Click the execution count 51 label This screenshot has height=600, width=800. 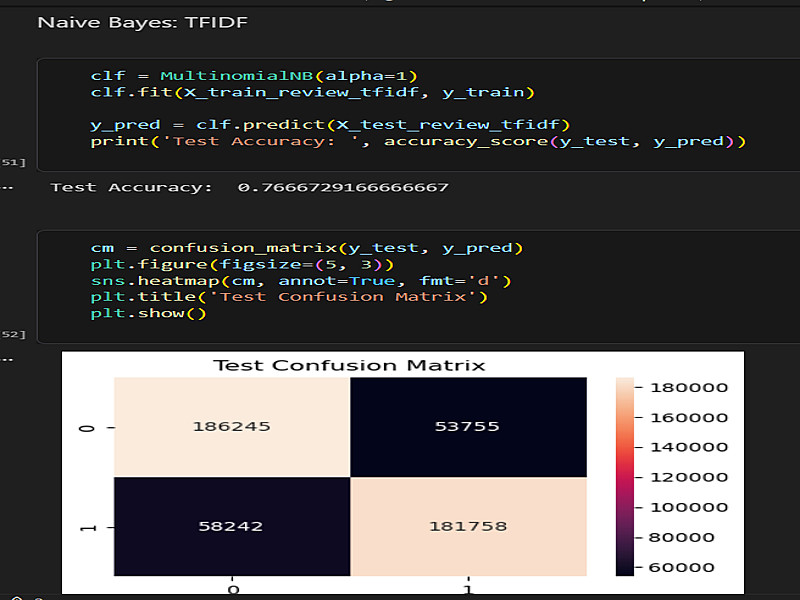(16, 161)
